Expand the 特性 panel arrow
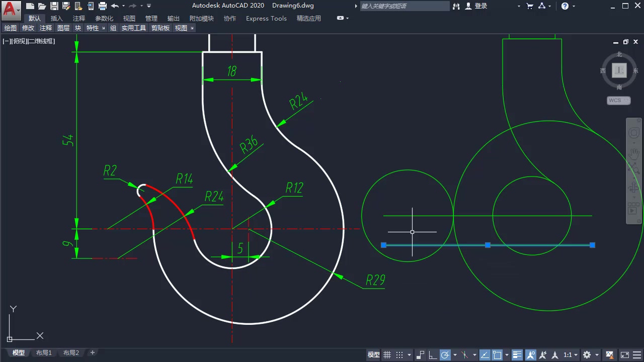Viewport: 644px width, 362px height. pos(104,28)
